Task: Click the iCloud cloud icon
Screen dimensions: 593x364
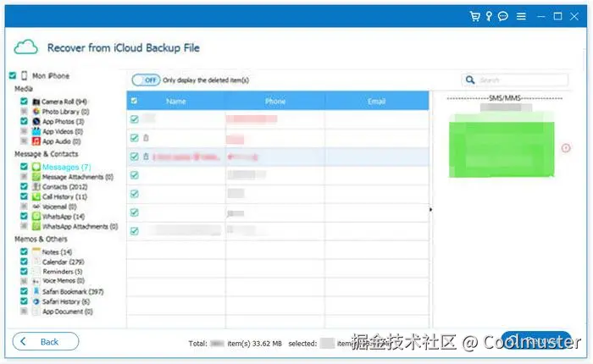Action: click(x=25, y=47)
